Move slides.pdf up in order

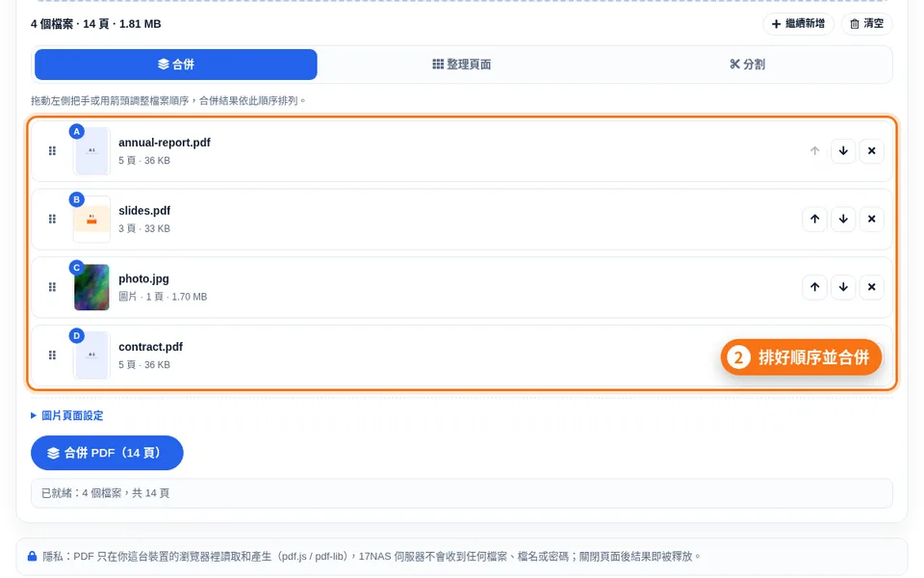tap(815, 219)
